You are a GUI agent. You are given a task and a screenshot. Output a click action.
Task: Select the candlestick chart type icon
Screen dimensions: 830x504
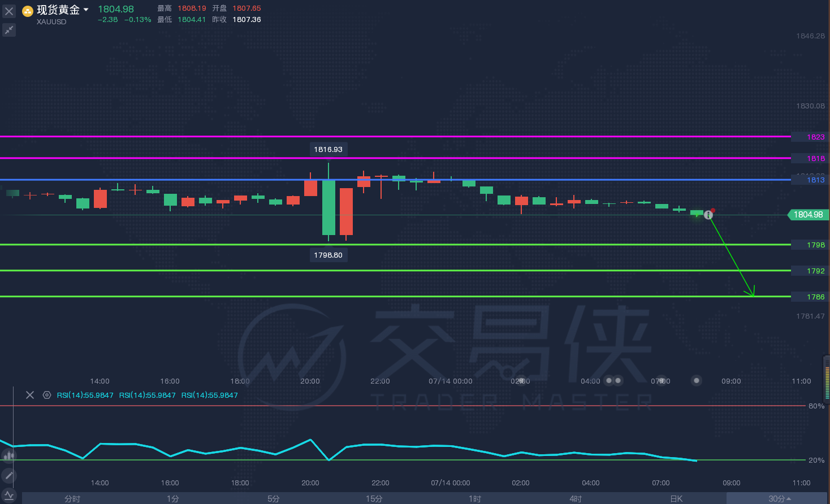pos(8,455)
